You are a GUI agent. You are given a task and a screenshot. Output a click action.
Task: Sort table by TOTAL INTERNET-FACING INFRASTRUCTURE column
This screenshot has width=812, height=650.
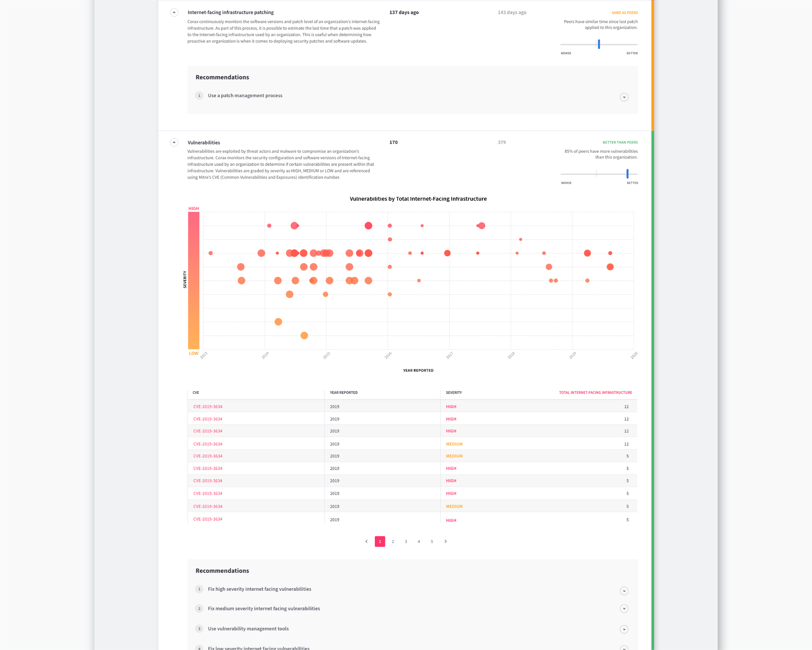tap(595, 392)
